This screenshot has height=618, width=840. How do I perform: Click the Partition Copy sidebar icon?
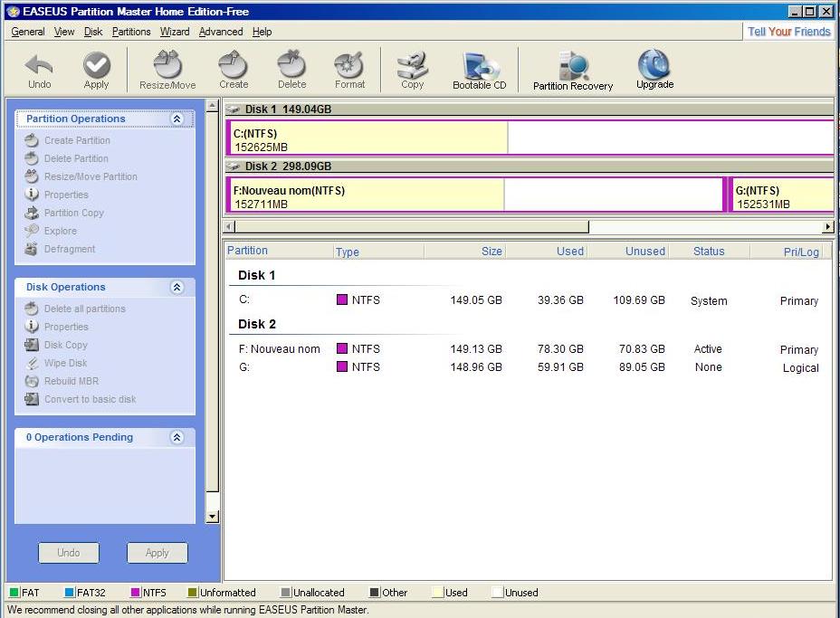(33, 213)
